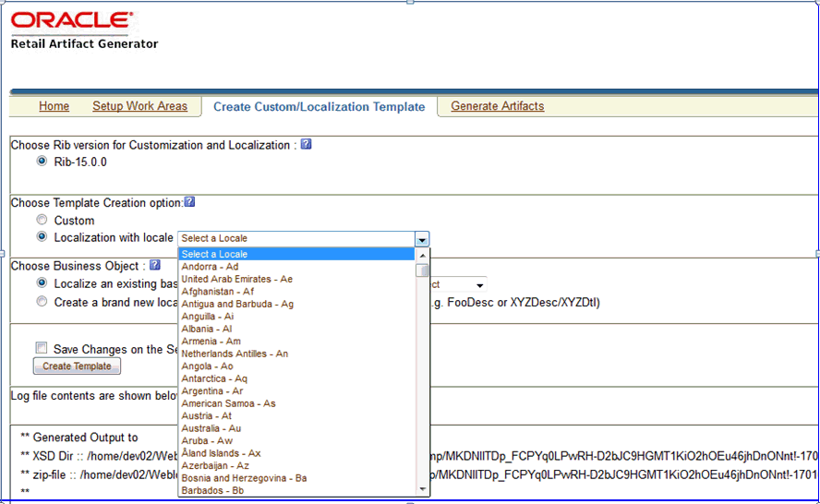Select Antigua and Barbuda - Ag locale

[x=296, y=305]
